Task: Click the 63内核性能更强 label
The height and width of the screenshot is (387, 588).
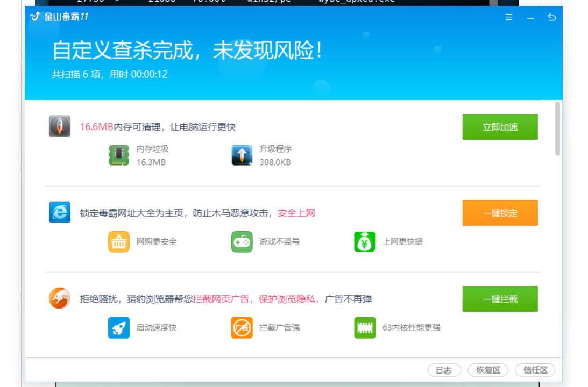Action: [x=412, y=327]
